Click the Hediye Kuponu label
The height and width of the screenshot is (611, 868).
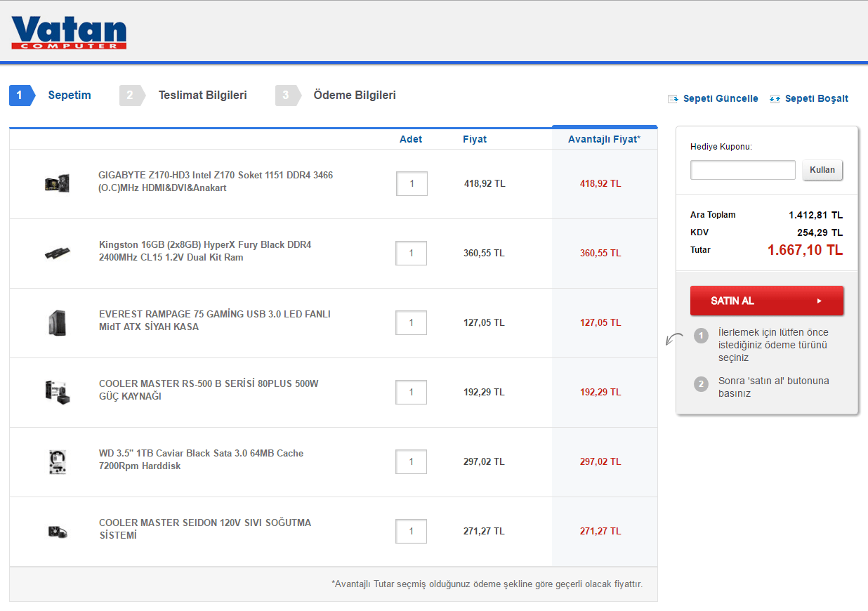[721, 147]
